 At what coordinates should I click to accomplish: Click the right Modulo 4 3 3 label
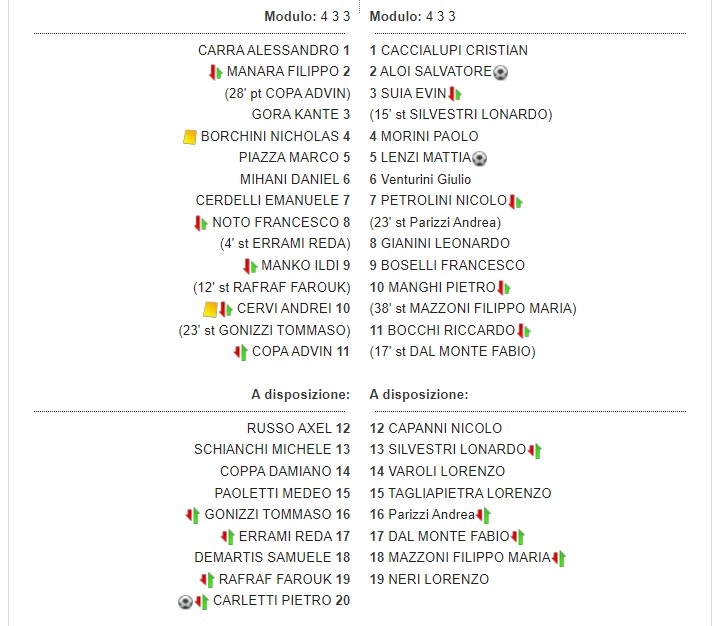(x=412, y=17)
